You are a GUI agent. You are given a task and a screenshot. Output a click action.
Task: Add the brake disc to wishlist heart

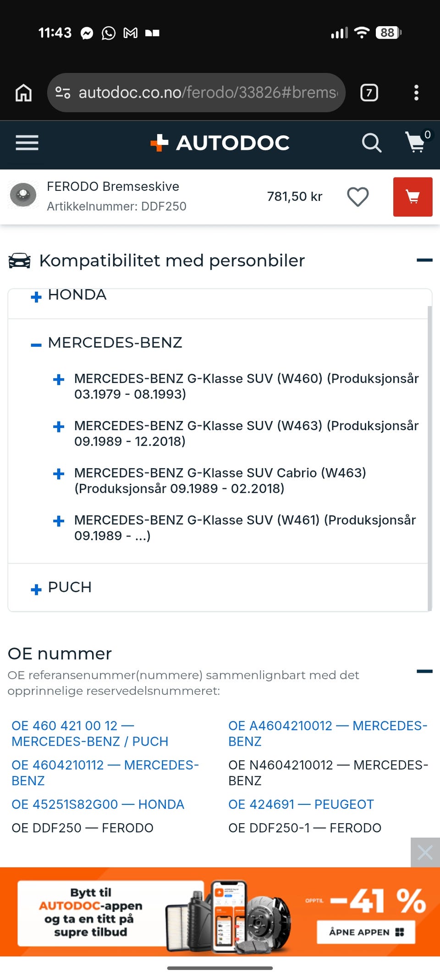357,197
